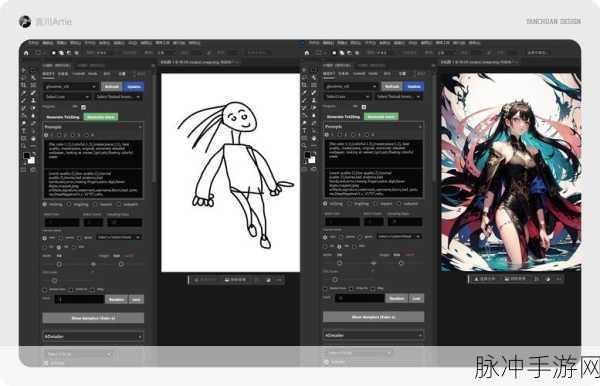Select the Move tool in the left toolbar beside the sketch
The height and width of the screenshot is (386, 600).
point(24,70)
